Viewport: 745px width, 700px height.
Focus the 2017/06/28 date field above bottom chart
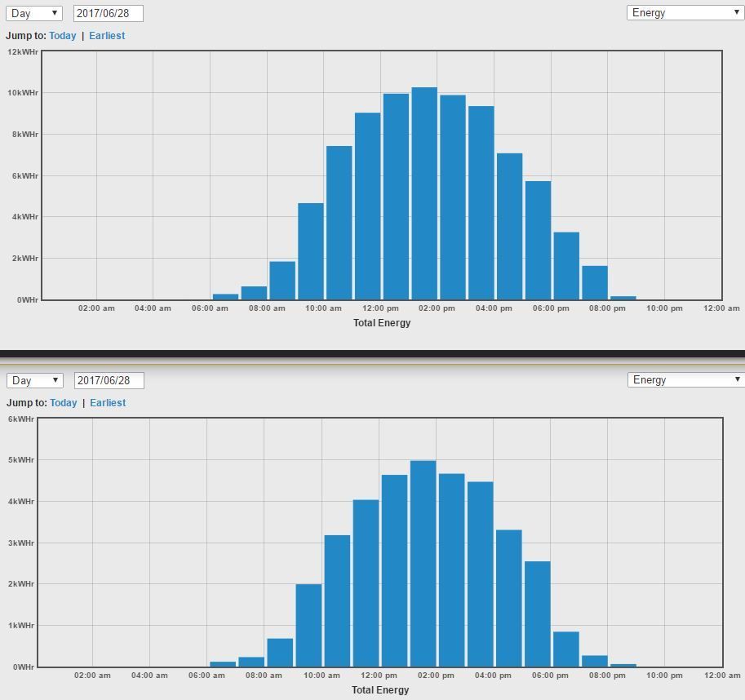tap(109, 380)
